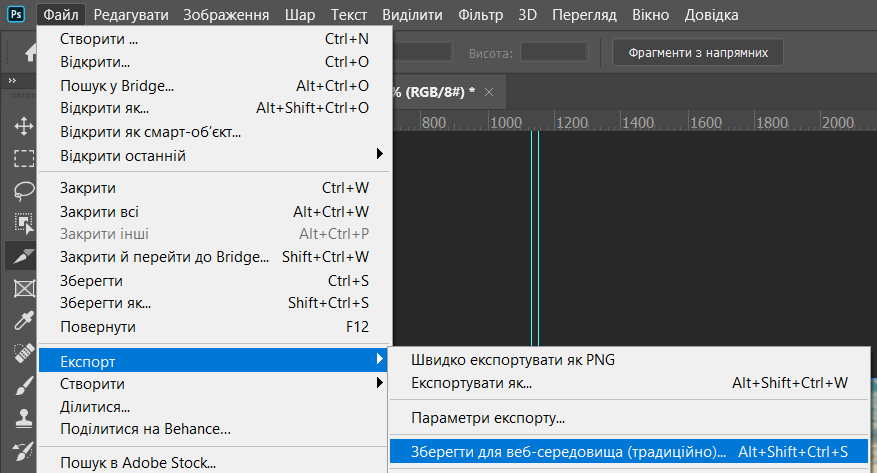Viewport: 877px width, 473px height.
Task: Choose Закрити всі
Action: [x=215, y=212]
